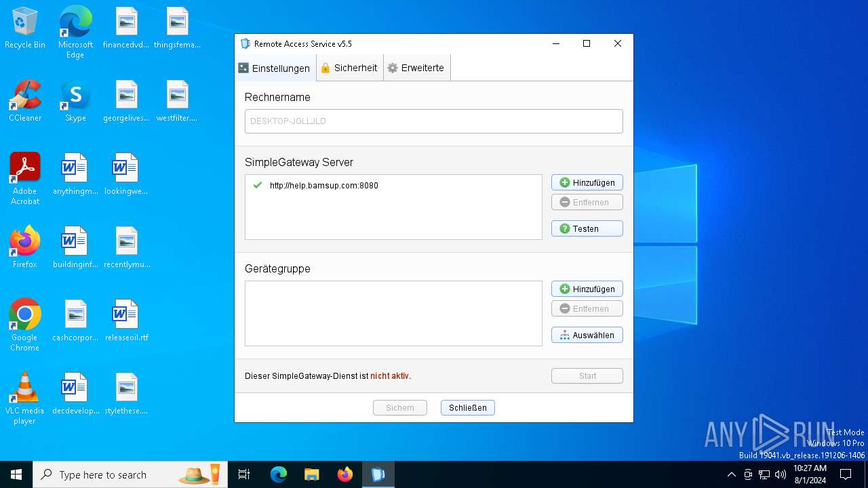
Task: Select the Adobe Acrobat desktop icon
Action: pos(25,179)
